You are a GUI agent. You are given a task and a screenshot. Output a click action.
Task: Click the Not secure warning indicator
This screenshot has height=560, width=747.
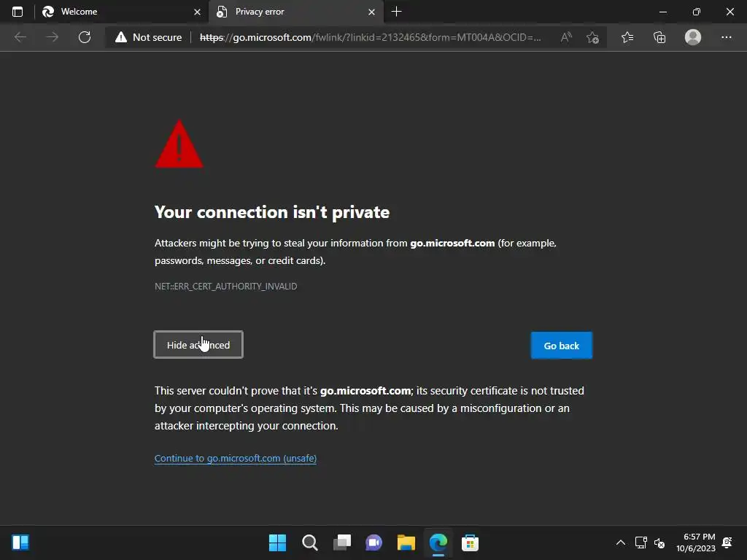click(x=149, y=37)
